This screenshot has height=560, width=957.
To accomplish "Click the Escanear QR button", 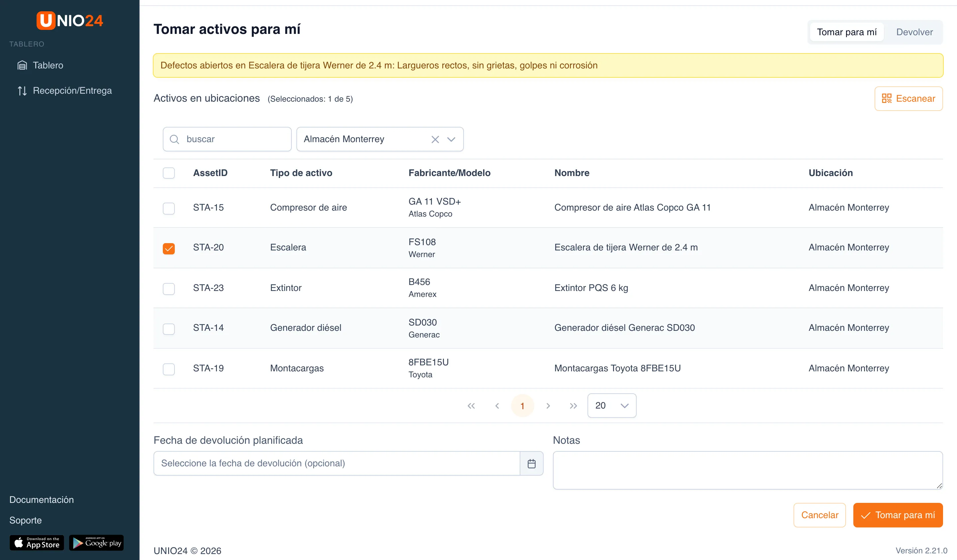I will [x=908, y=99].
